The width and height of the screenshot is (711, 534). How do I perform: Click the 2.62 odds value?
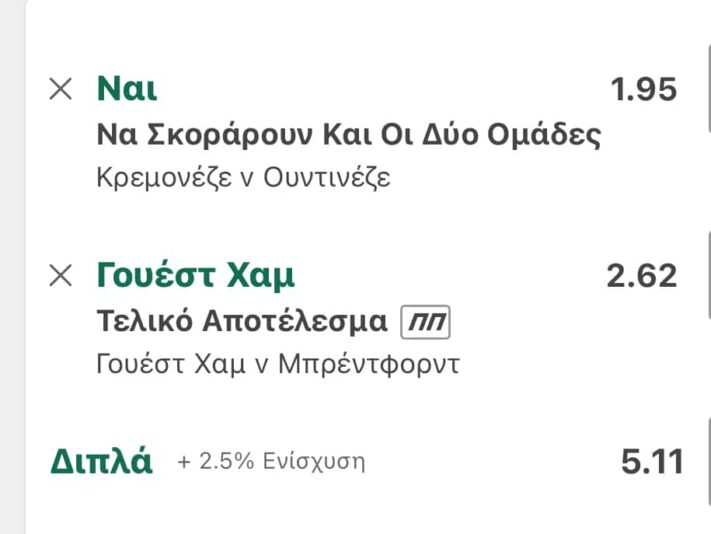pos(641,275)
